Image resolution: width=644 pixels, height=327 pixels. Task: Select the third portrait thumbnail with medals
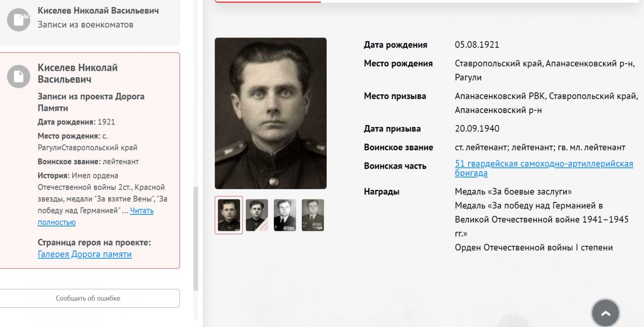[285, 215]
